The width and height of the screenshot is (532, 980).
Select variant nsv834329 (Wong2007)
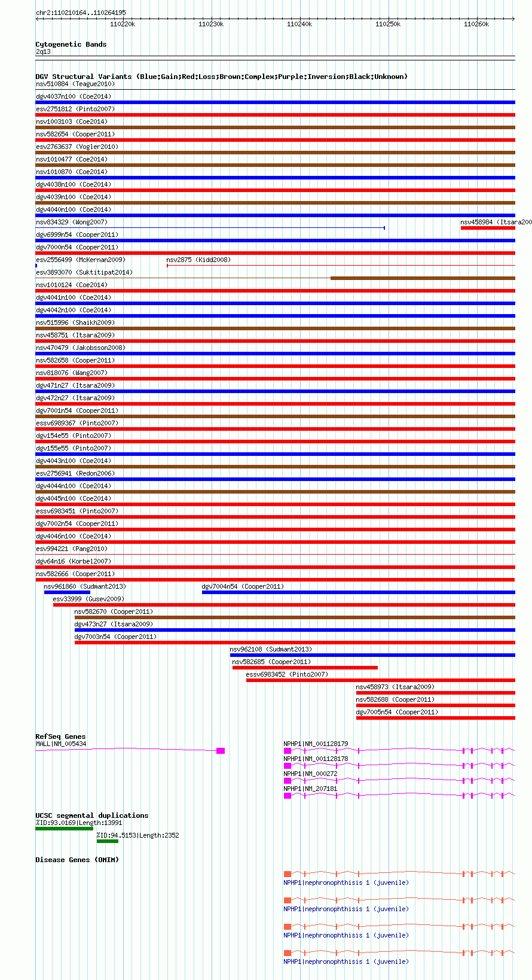[x=72, y=222]
